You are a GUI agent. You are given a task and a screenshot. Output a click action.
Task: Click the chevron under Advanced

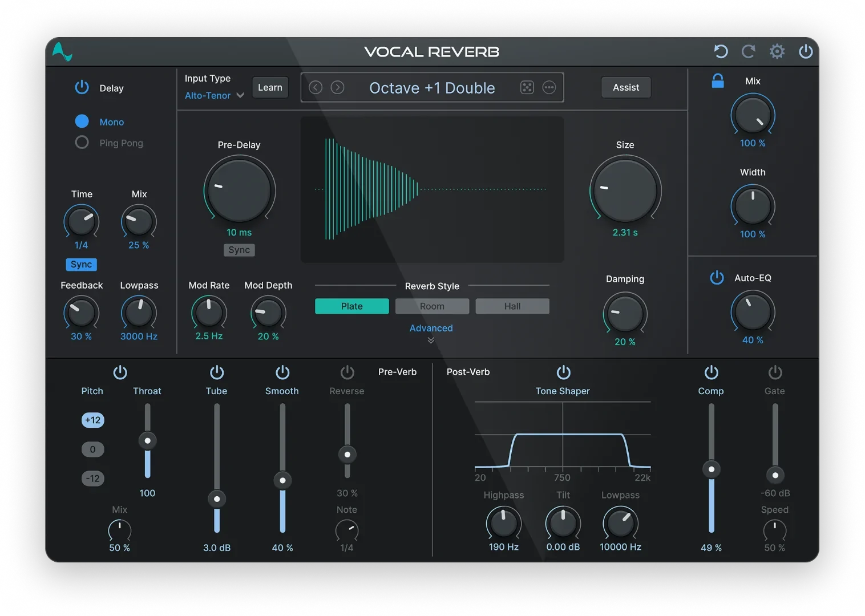pyautogui.click(x=431, y=341)
